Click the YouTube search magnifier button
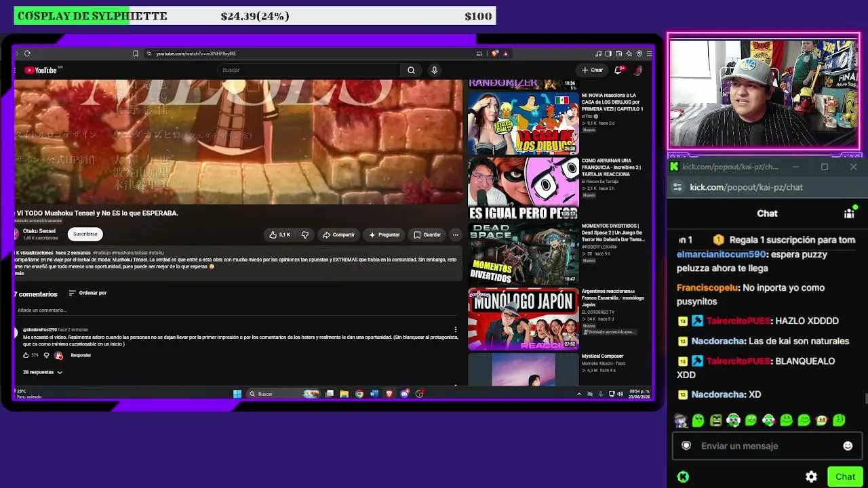This screenshot has width=868, height=488. point(411,70)
